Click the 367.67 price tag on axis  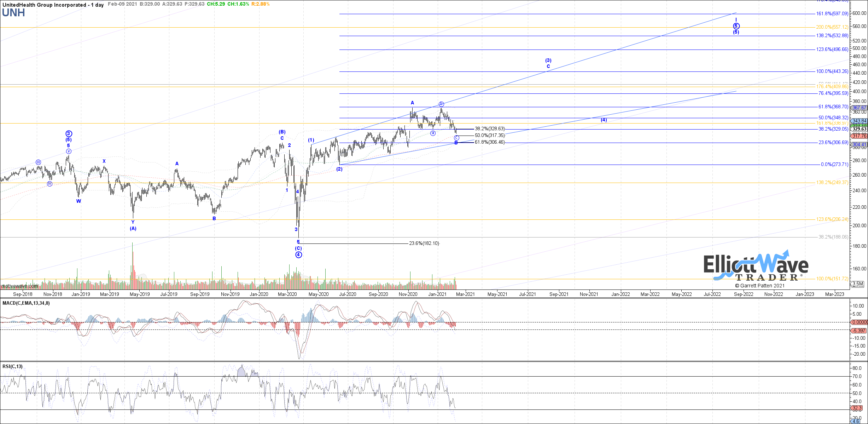[x=859, y=108]
